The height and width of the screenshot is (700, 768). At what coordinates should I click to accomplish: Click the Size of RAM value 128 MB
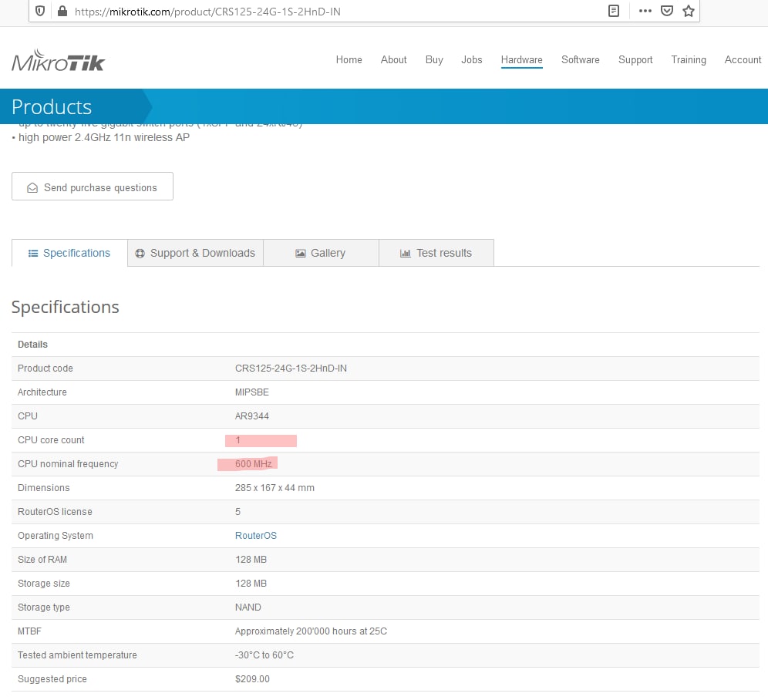pos(251,560)
